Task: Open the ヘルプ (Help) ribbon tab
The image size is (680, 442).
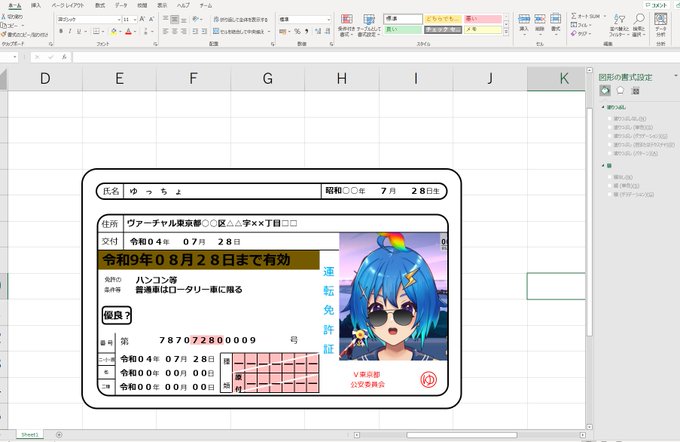Action: [183, 6]
